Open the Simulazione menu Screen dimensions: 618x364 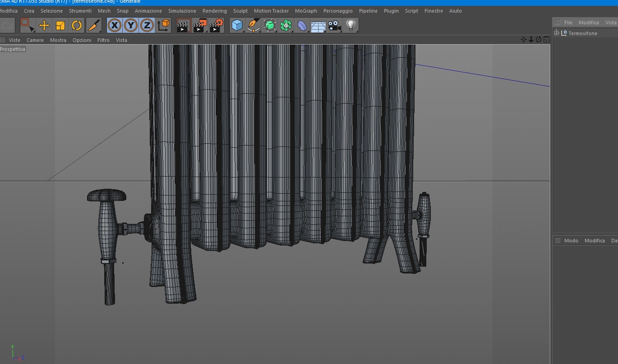(182, 11)
